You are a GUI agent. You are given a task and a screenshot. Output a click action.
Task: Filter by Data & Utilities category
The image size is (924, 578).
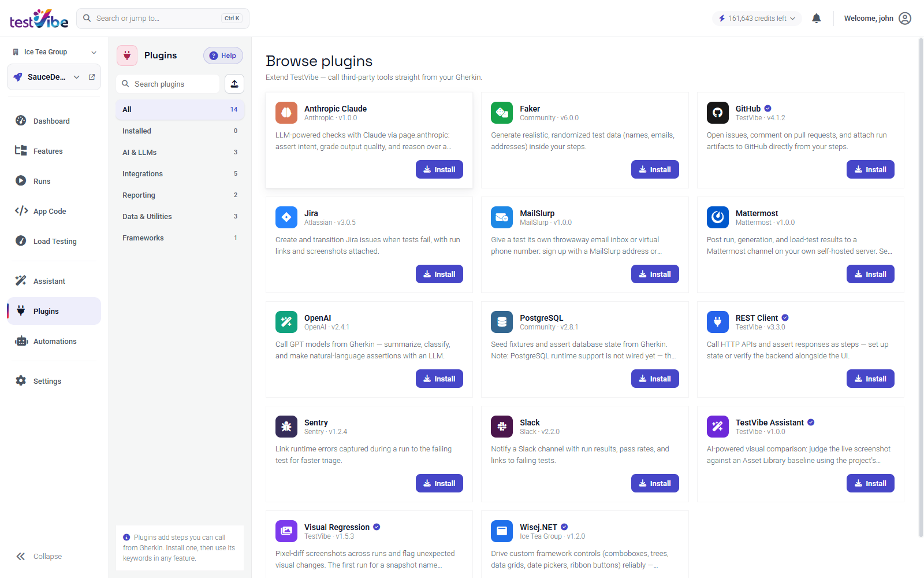pyautogui.click(x=180, y=216)
